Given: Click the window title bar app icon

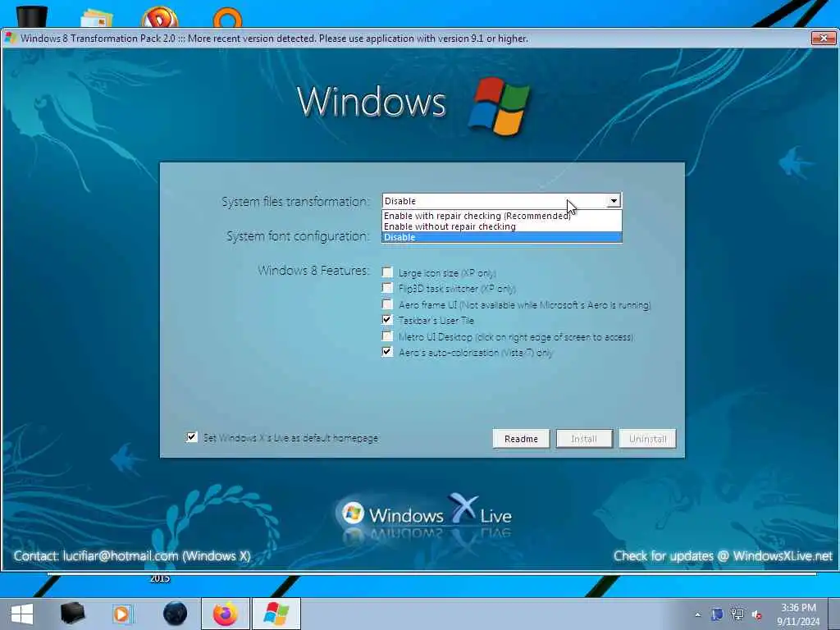Looking at the screenshot, I should tap(11, 38).
